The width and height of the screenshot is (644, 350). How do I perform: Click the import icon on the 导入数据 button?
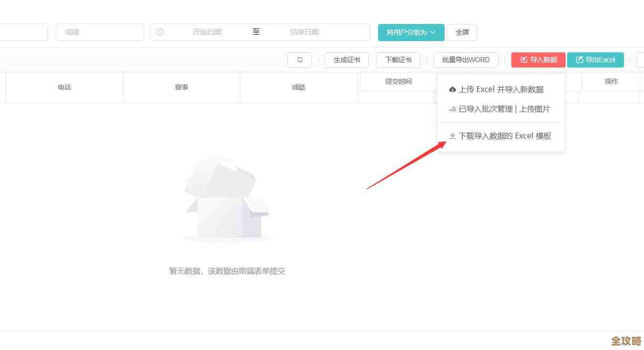click(x=523, y=60)
